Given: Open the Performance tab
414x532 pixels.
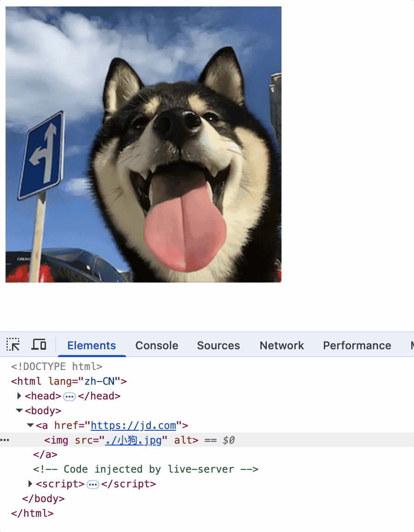Looking at the screenshot, I should pos(357,346).
